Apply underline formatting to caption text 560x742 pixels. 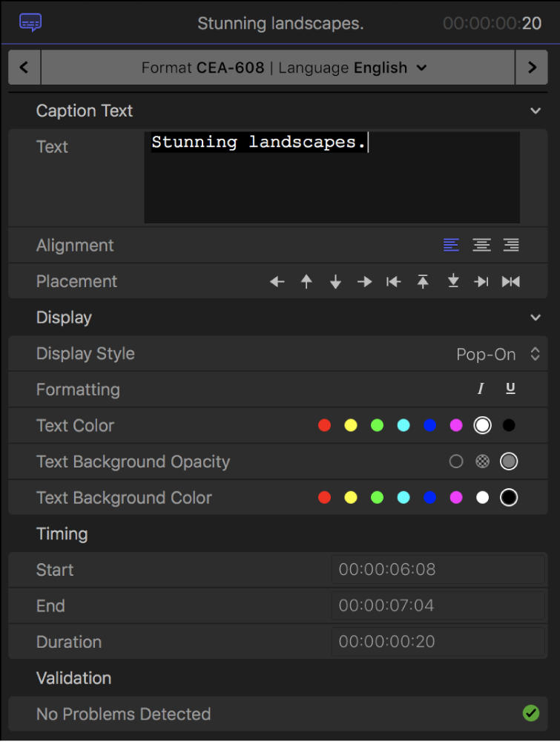point(510,388)
